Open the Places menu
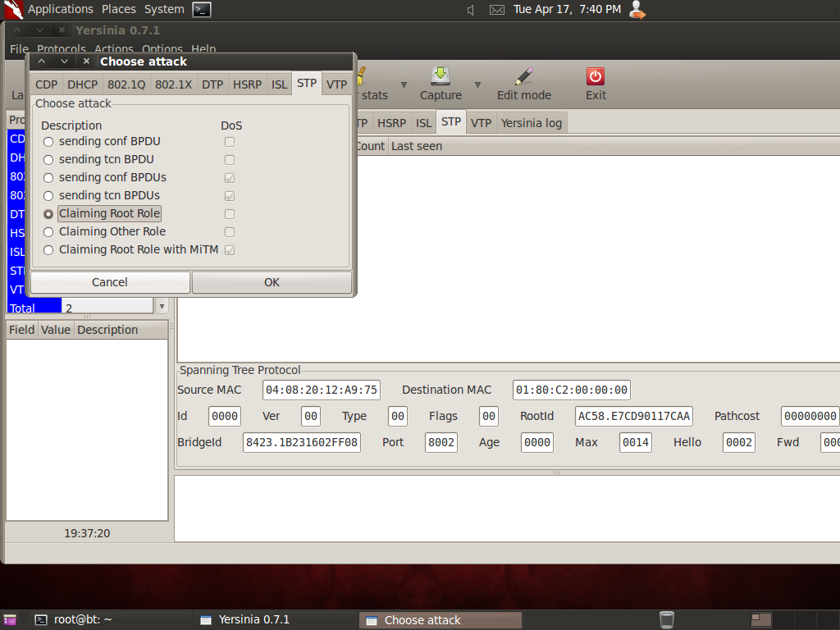840x630 pixels. point(119,9)
